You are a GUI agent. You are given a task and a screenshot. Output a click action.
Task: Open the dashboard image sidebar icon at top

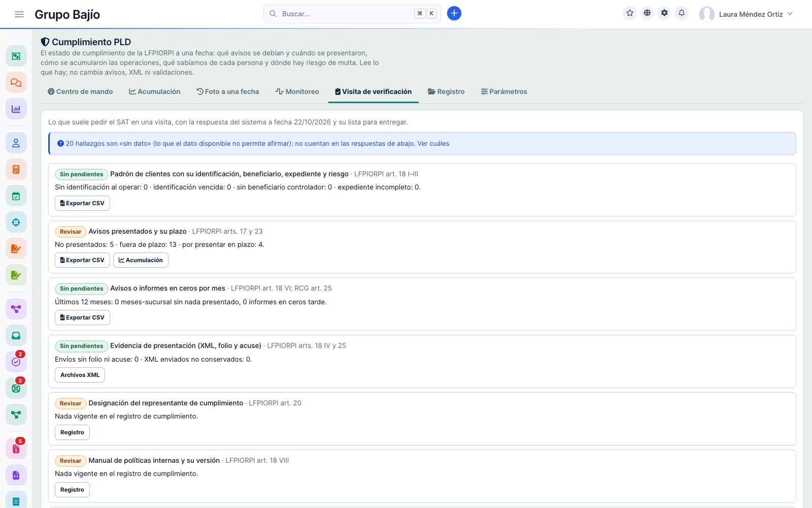tap(16, 56)
